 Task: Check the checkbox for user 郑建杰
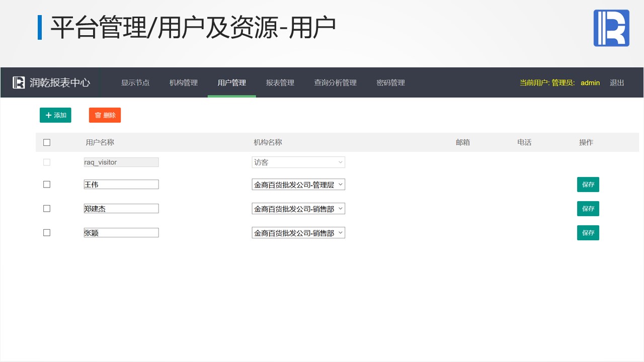pyautogui.click(x=47, y=209)
